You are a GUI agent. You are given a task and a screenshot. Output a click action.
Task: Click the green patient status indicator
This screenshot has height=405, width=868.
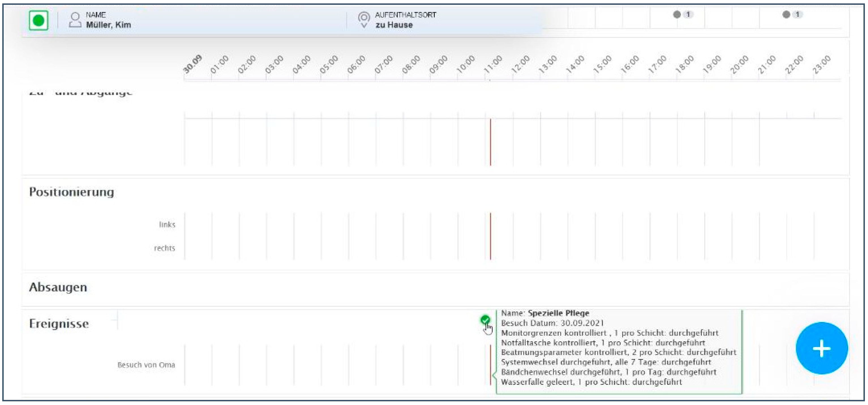38,21
